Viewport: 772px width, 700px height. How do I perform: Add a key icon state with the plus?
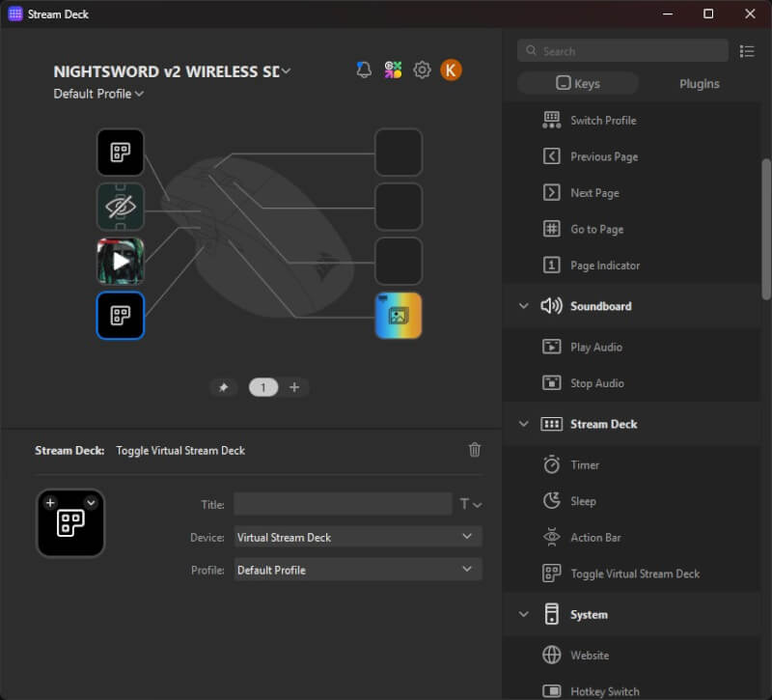pyautogui.click(x=50, y=503)
